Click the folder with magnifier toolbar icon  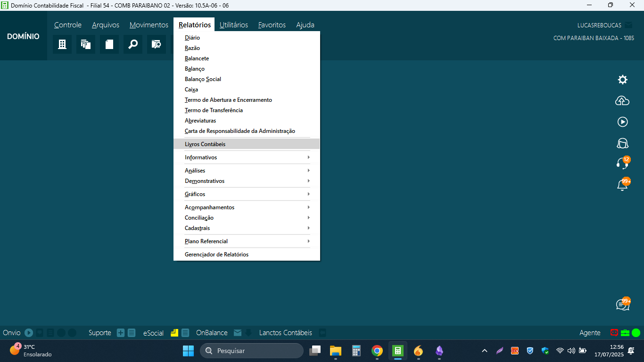pos(157,44)
